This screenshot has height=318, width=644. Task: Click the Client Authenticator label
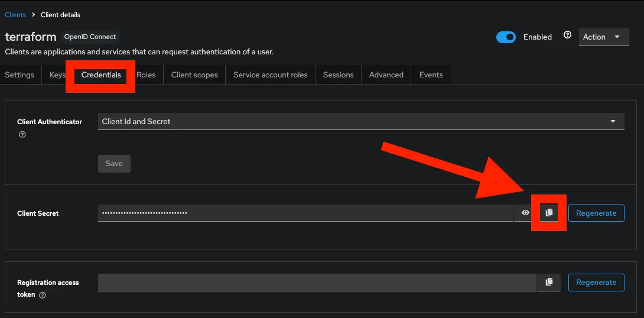click(x=50, y=122)
